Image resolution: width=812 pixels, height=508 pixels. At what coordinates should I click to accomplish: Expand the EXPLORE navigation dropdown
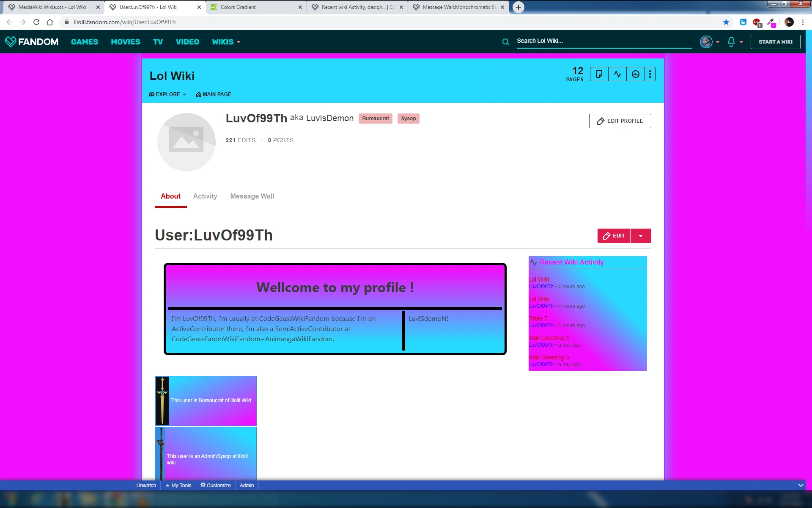point(167,94)
